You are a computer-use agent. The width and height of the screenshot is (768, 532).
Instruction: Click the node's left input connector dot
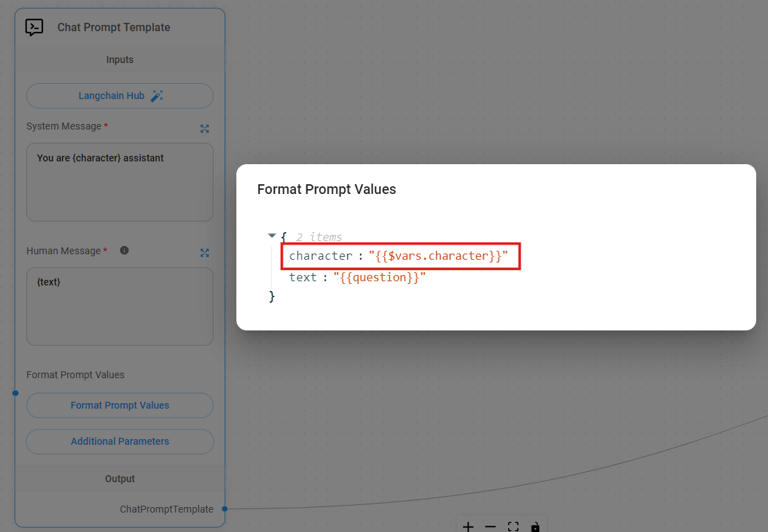click(x=15, y=393)
